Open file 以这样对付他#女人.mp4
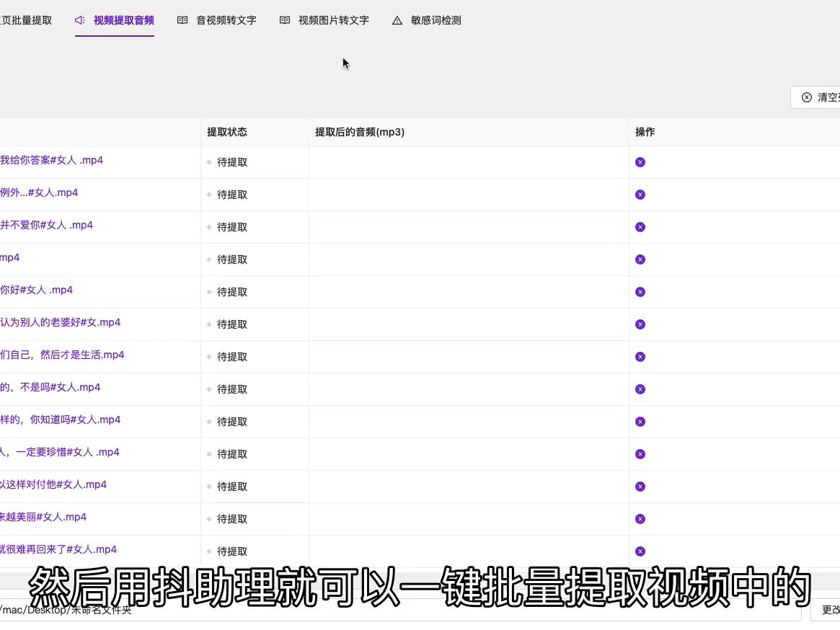 53,485
